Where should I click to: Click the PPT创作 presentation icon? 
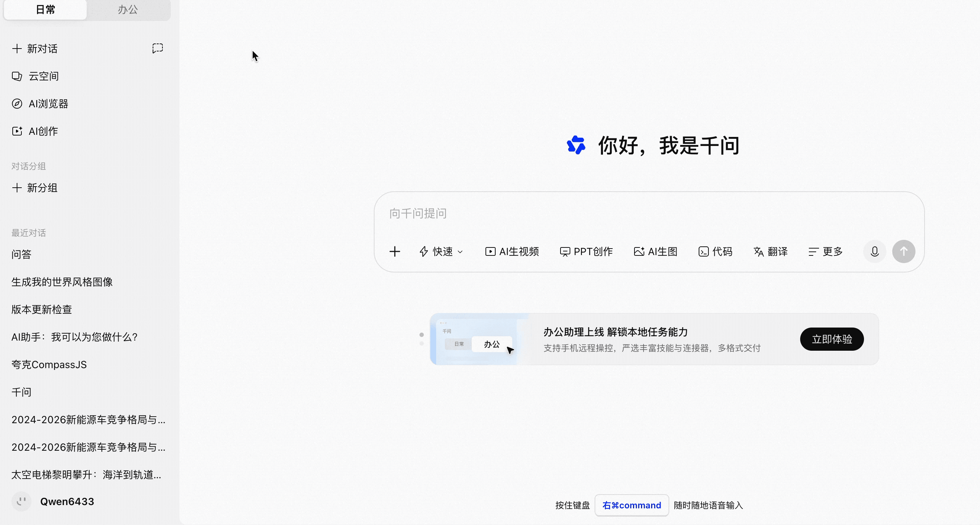565,252
